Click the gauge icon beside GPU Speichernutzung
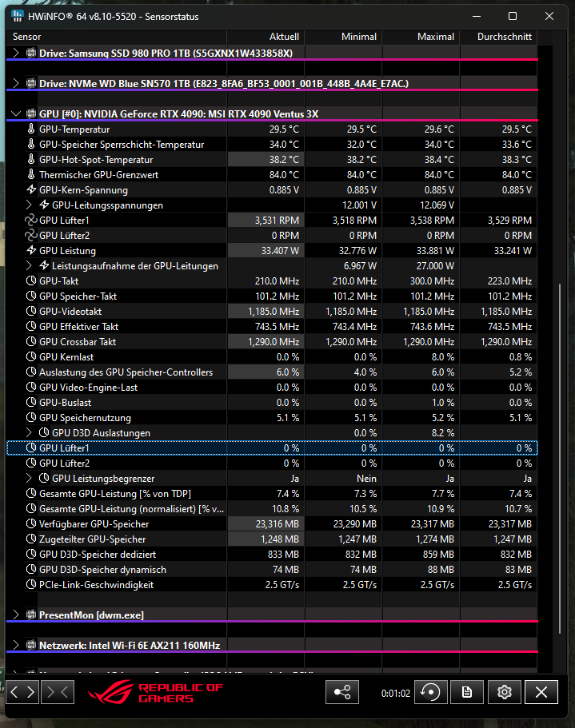The image size is (575, 728). (x=31, y=417)
